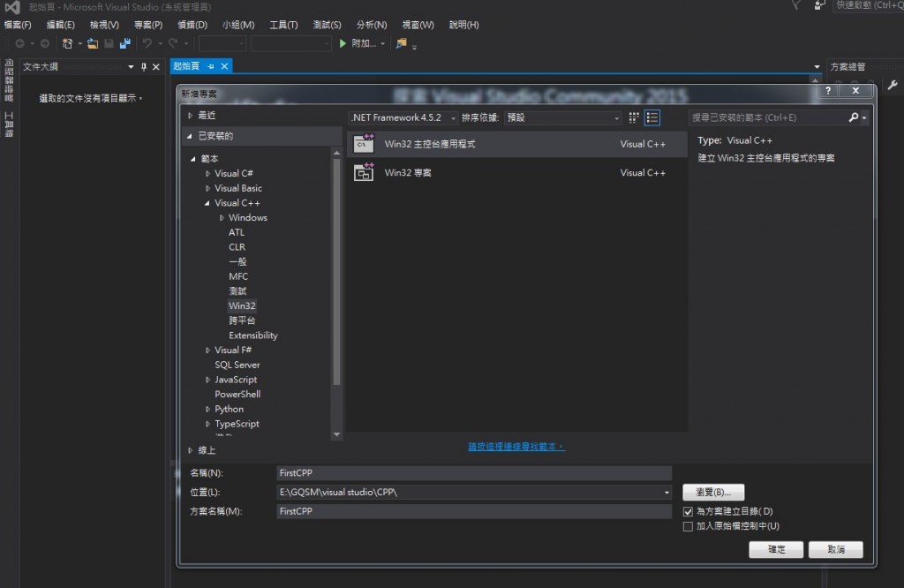Image resolution: width=904 pixels, height=588 pixels.
Task: Click the 方案名稱 input field
Action: tap(474, 511)
